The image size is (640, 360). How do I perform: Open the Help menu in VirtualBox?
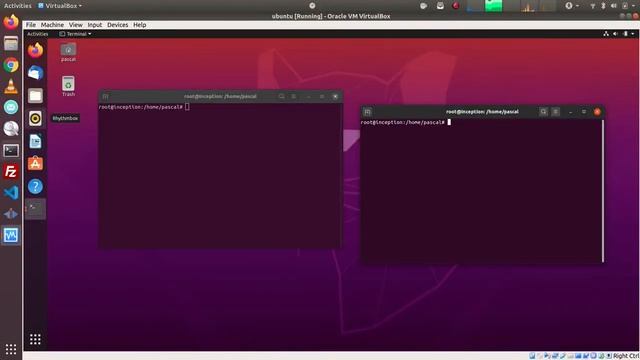click(x=140, y=25)
